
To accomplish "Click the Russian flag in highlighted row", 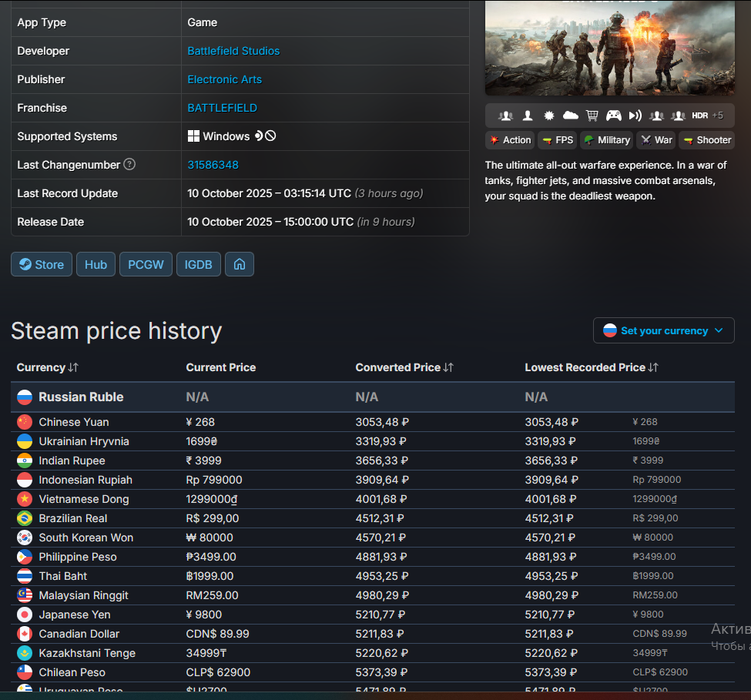I will 25,397.
